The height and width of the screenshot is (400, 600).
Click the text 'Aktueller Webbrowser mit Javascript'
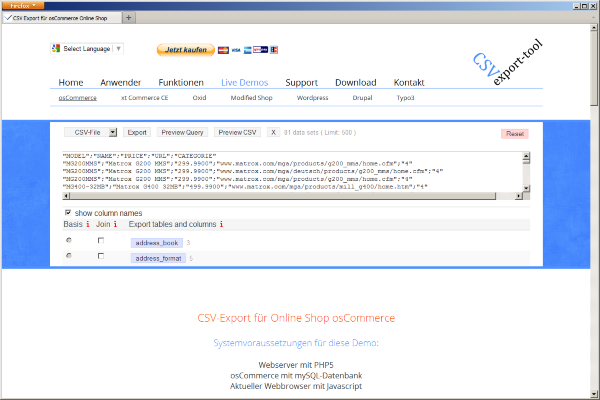pos(296,386)
